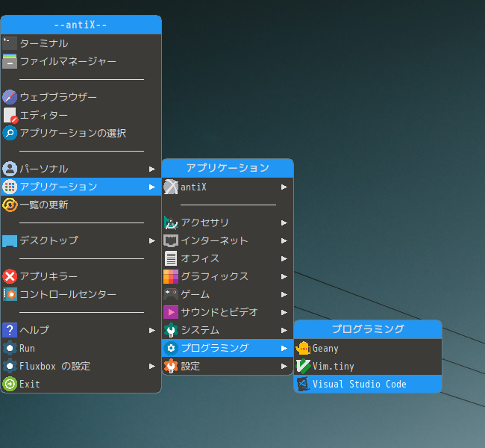485x448 pixels.
Task: Click the terminal icon next to ターミナル
Action: tap(10, 43)
